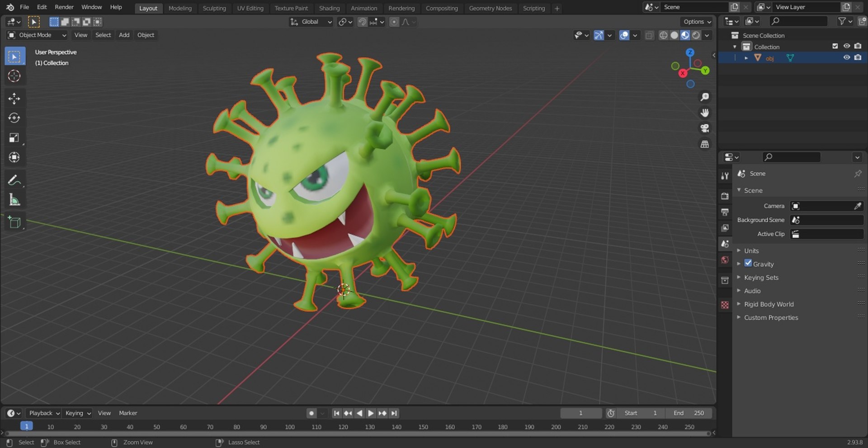Toggle auto keying record button

pos(311,413)
